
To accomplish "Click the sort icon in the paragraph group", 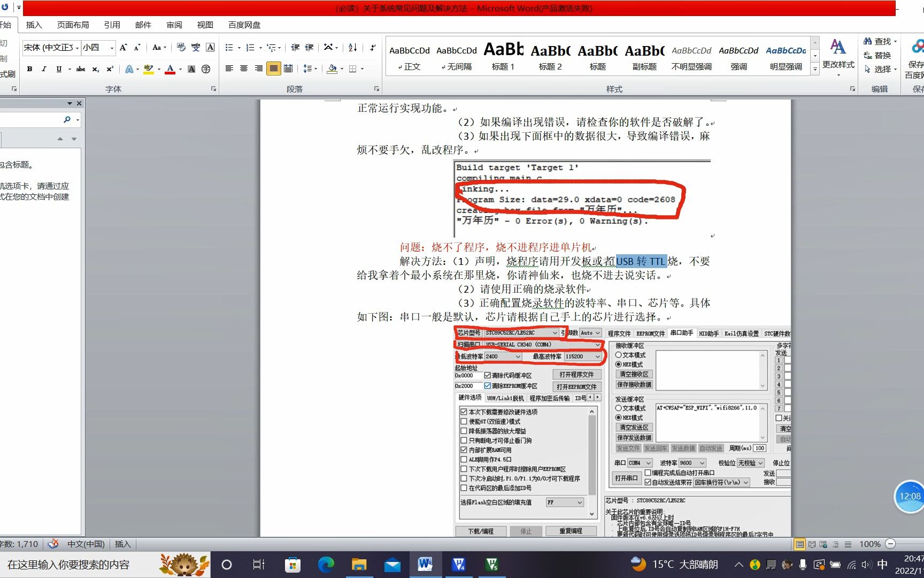I will [352, 48].
